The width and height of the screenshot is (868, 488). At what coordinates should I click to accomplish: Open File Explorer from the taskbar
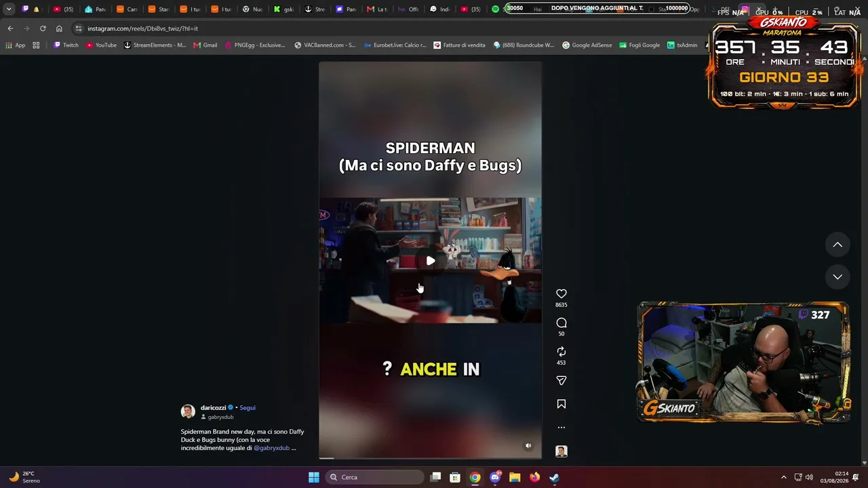(x=515, y=477)
